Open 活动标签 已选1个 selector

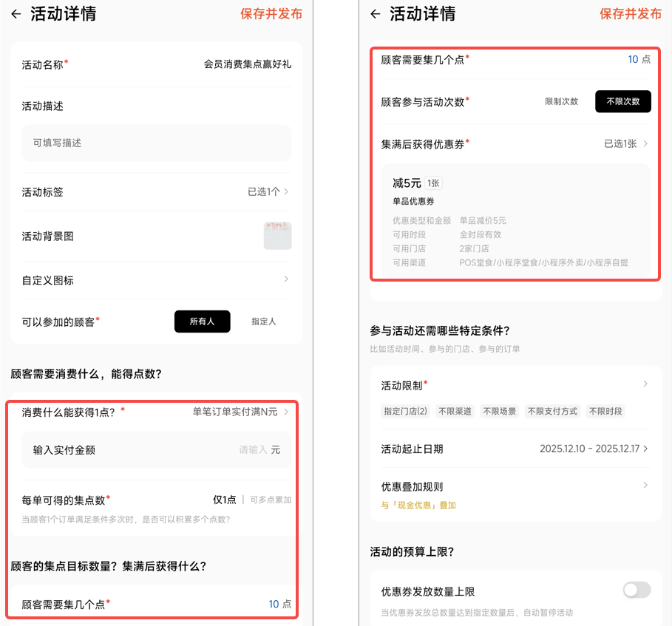[x=268, y=191]
